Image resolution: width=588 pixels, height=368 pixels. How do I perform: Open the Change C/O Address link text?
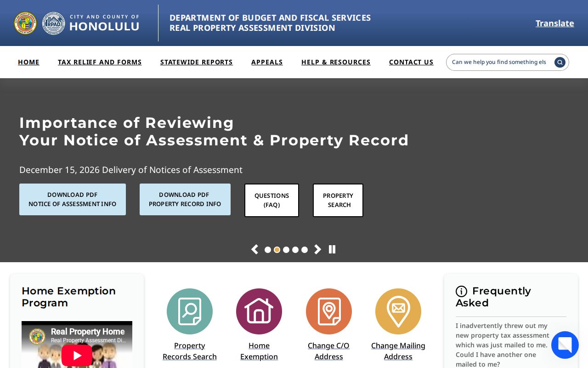click(329, 351)
